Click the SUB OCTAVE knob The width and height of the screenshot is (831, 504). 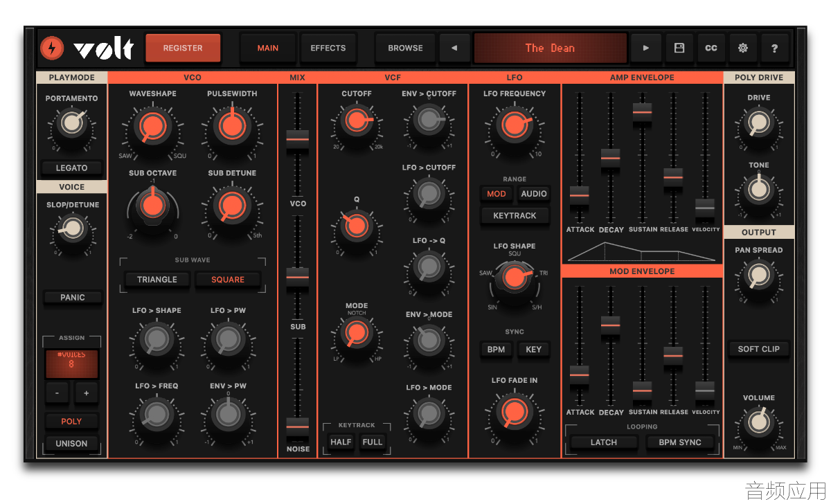pos(152,206)
